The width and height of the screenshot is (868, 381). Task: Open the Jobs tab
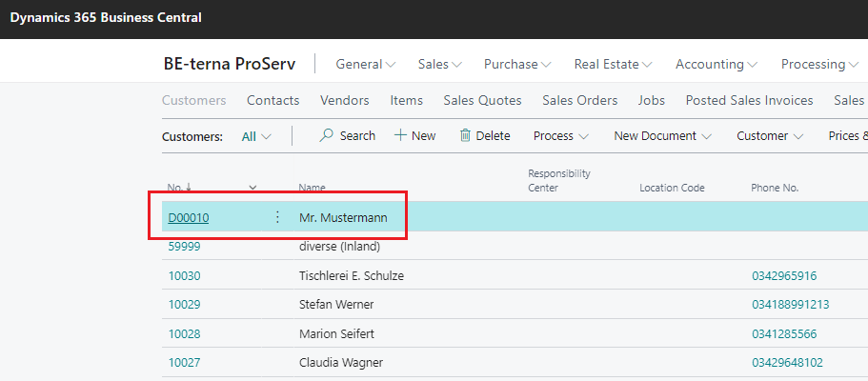pos(651,100)
